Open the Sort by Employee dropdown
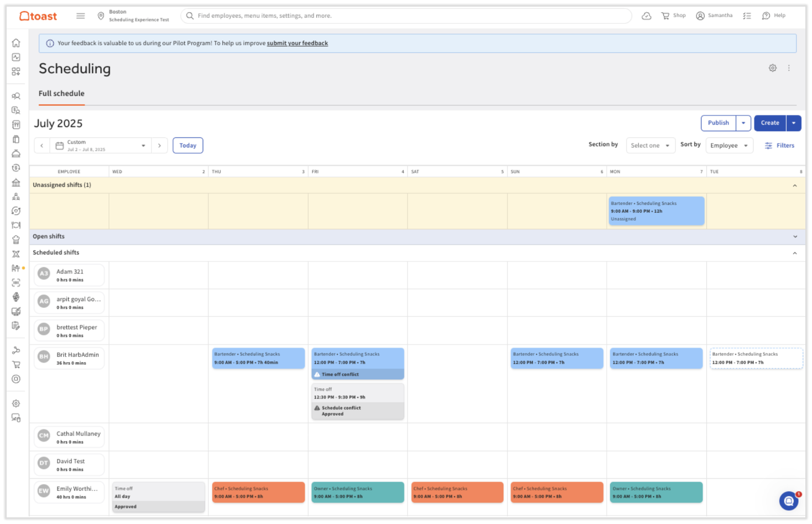The image size is (812, 524). 729,145
